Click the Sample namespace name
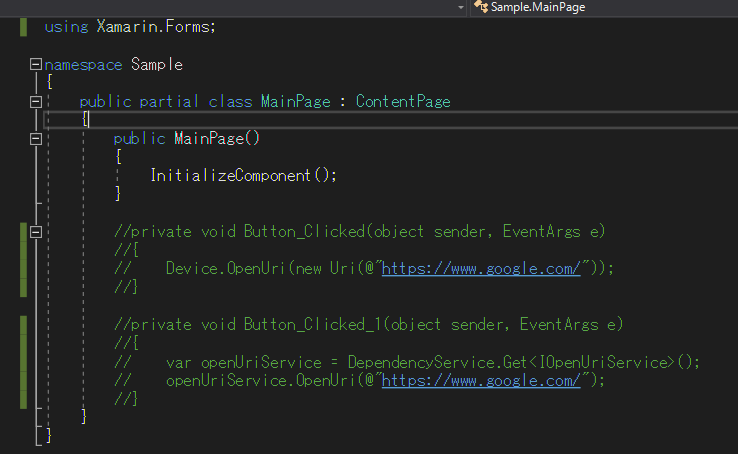This screenshot has height=454, width=738. pos(157,64)
